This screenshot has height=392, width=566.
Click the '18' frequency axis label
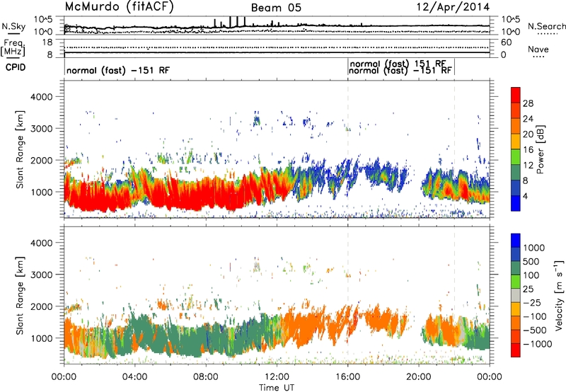(47, 42)
